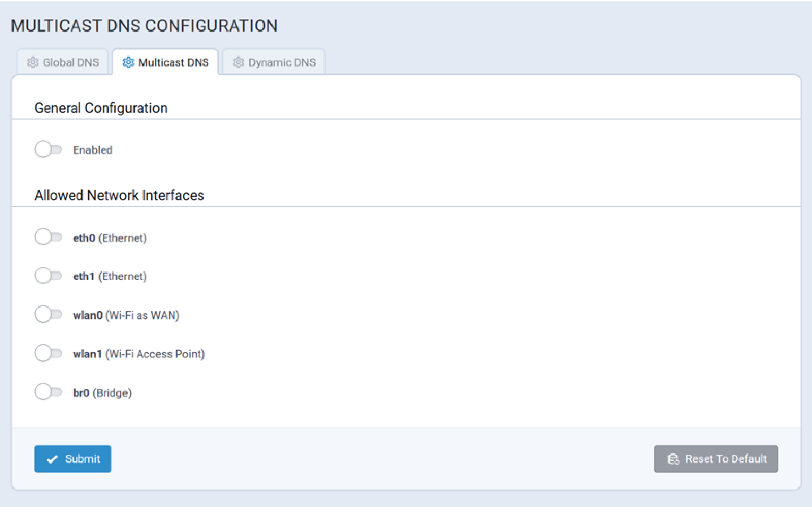The height and width of the screenshot is (507, 812).
Task: Click the reset icon on Reset To Default
Action: (673, 459)
